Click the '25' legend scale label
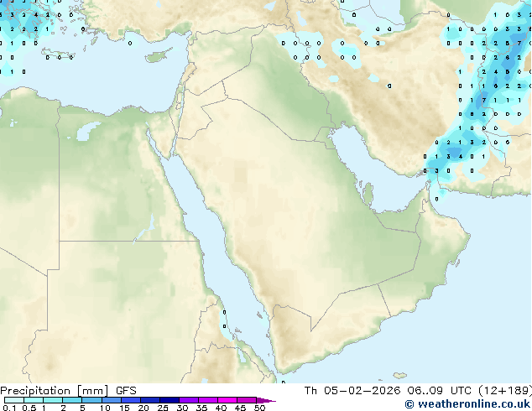532x411 pixels. click(163, 408)
